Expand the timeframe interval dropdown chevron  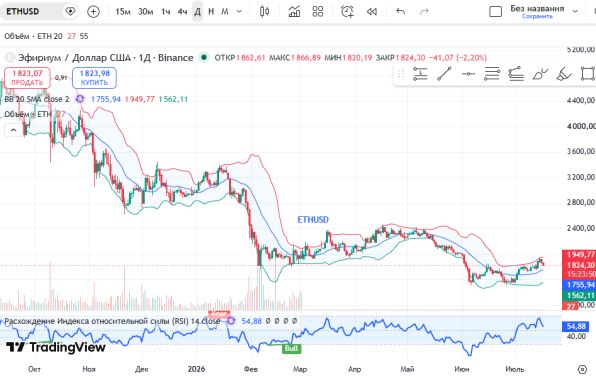pyautogui.click(x=239, y=12)
